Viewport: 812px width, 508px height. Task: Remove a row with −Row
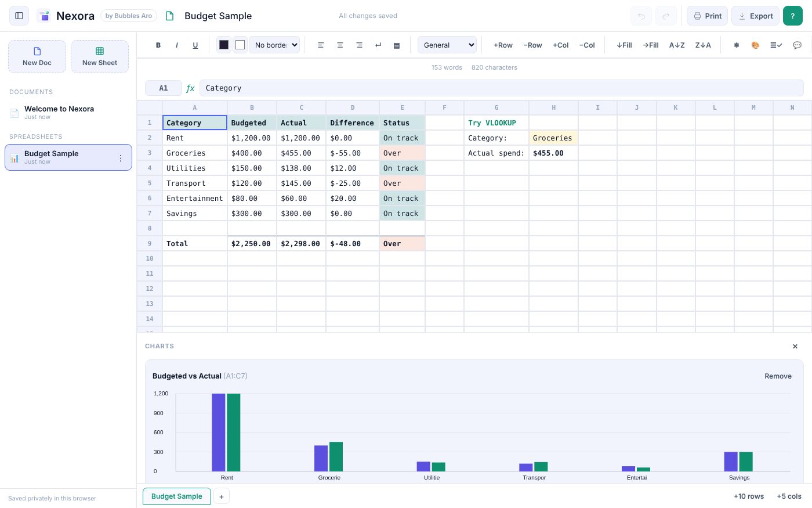point(532,45)
